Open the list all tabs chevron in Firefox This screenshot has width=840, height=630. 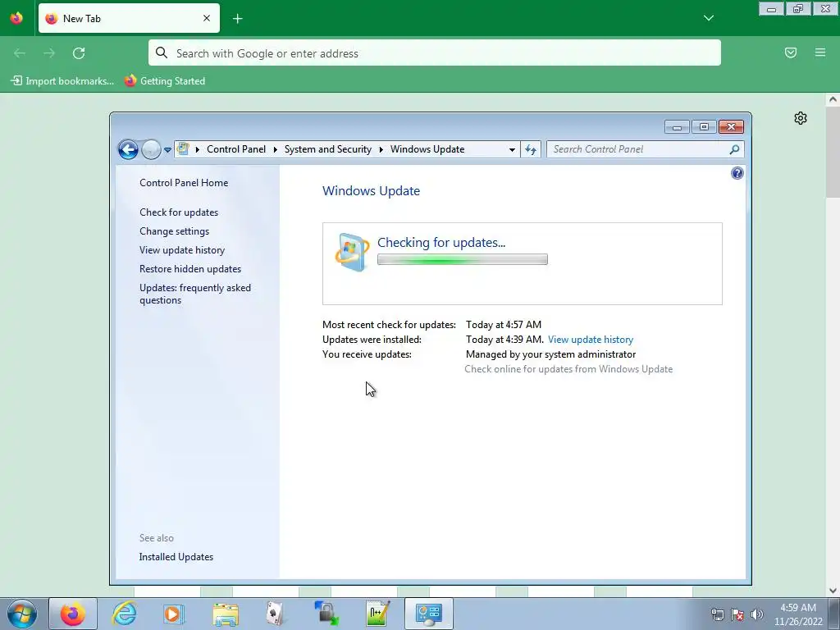coord(708,18)
